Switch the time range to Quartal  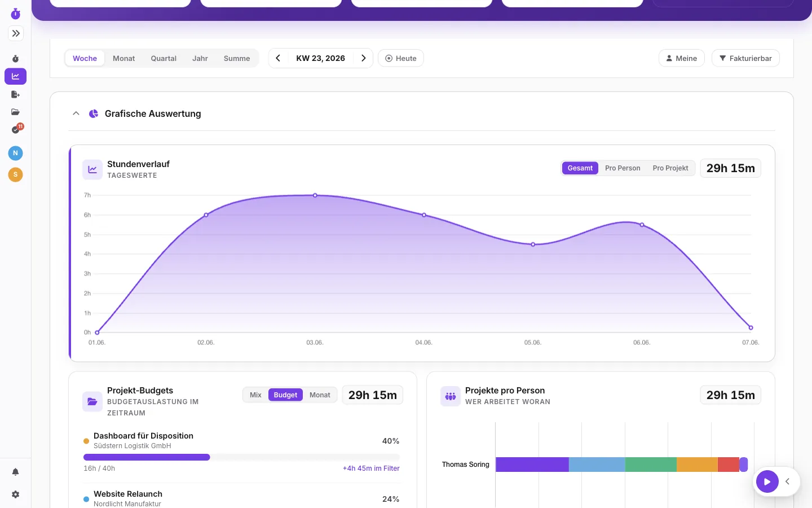pos(164,58)
